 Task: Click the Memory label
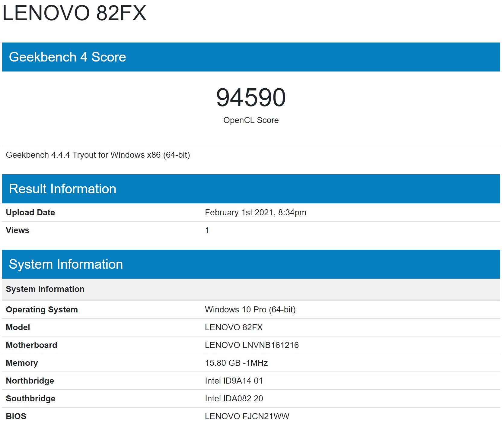pyautogui.click(x=22, y=363)
